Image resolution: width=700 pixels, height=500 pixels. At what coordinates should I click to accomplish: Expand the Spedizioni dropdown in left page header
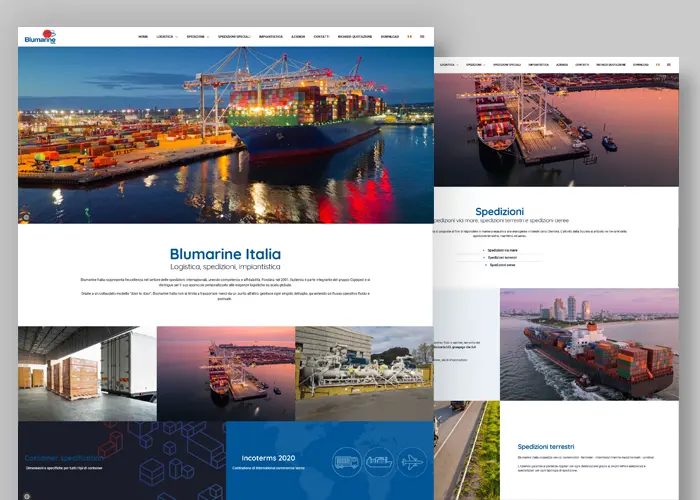pyautogui.click(x=198, y=37)
